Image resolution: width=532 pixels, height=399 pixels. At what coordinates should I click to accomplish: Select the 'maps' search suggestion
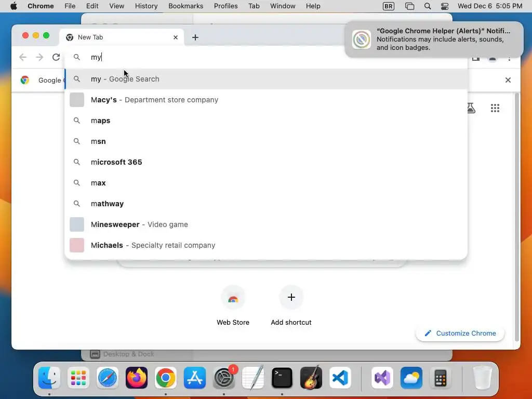pyautogui.click(x=266, y=121)
